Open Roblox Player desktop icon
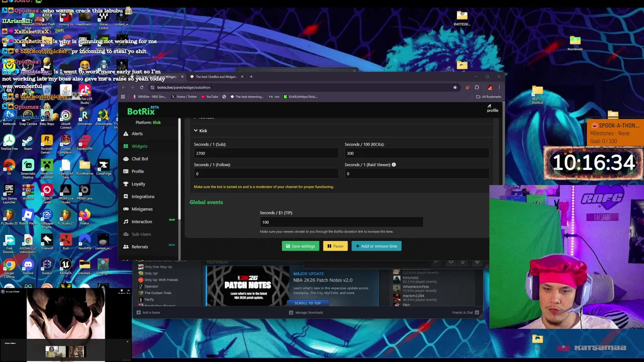This screenshot has height=362, width=644. (x=28, y=217)
